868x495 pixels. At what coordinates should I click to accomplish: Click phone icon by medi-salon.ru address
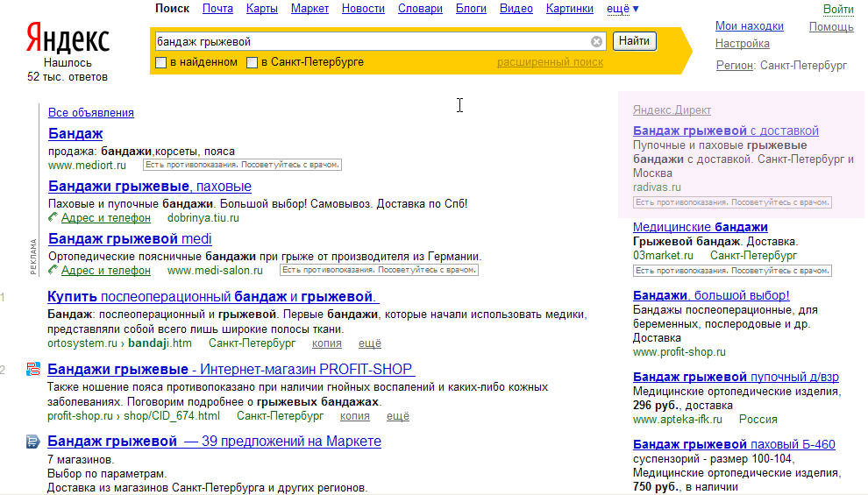(53, 269)
